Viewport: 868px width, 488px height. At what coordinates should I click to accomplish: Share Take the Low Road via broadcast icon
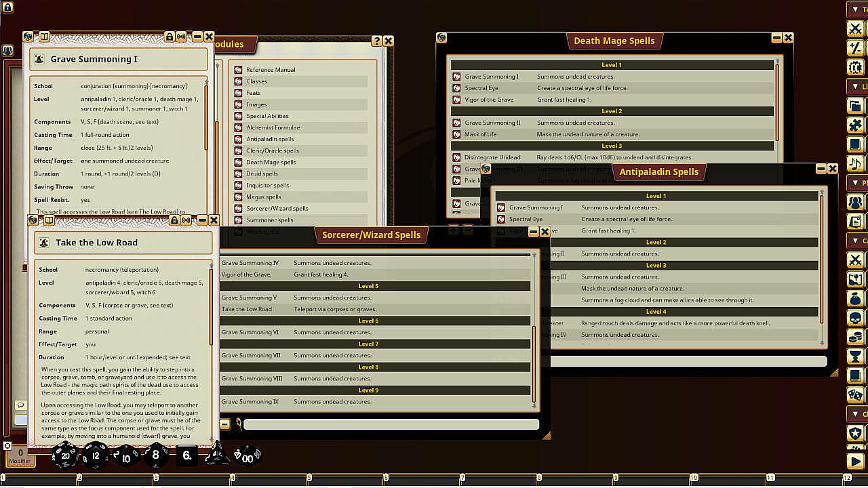(x=186, y=220)
